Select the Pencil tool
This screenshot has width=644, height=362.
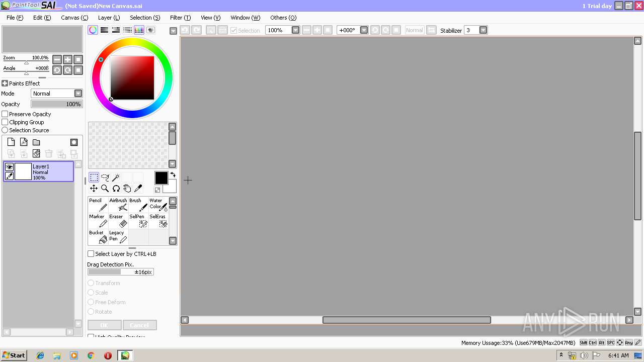click(98, 205)
